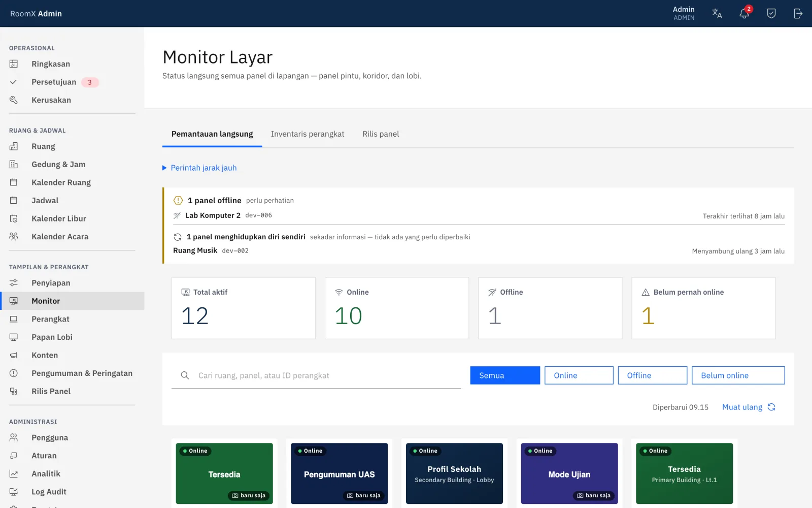This screenshot has width=812, height=508.
Task: Click the shield security icon in header
Action: [771, 14]
